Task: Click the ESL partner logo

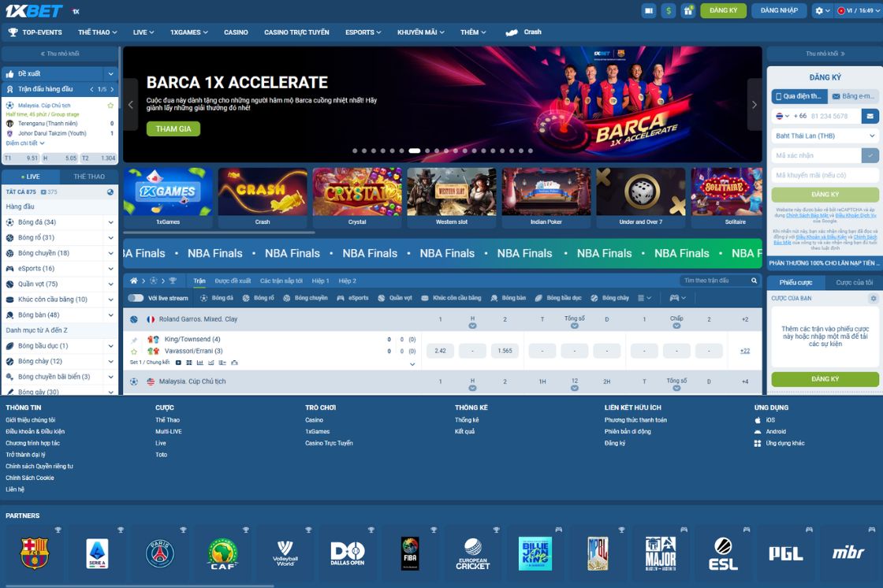Action: [723, 553]
